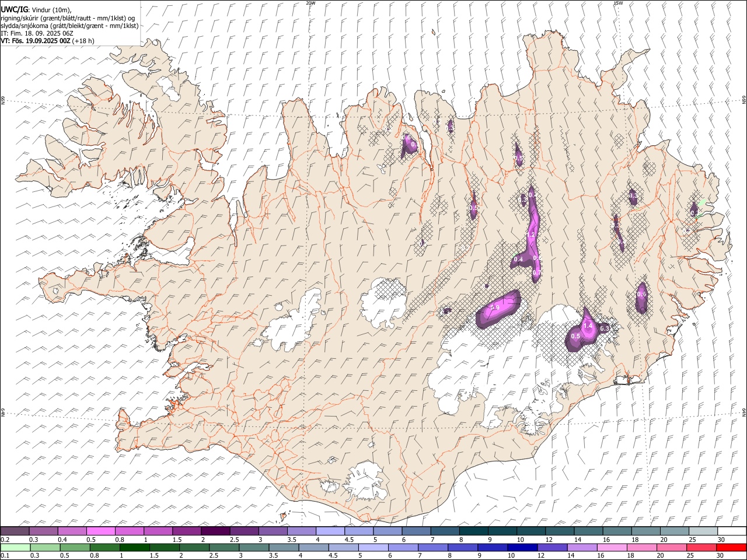Click the '5' label in the bottom legend row
Screen dimensions: 747x560
click(x=359, y=556)
